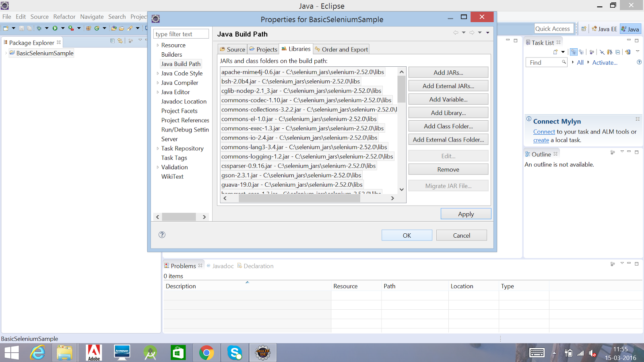Switch to the Projects tab
The width and height of the screenshot is (644, 362).
(x=263, y=49)
